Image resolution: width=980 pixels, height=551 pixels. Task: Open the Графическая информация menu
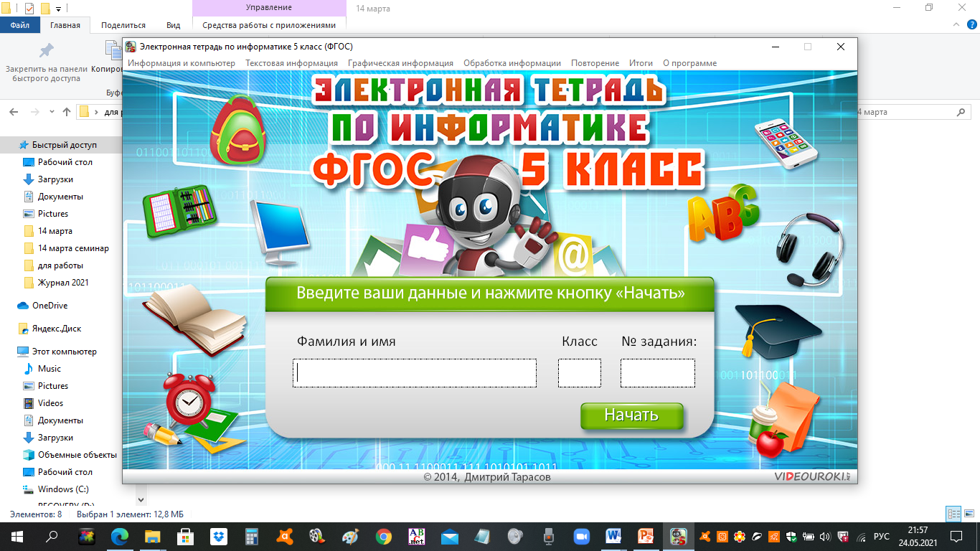401,63
